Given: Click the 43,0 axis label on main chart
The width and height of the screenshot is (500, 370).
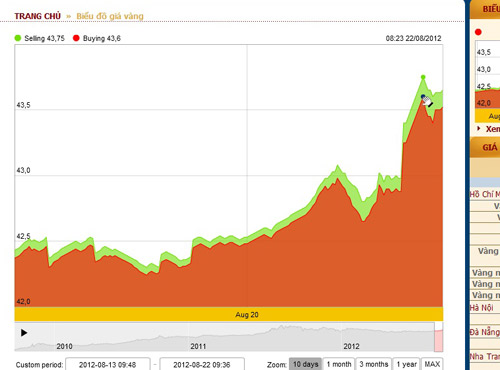Looking at the screenshot, I should coord(23,170).
